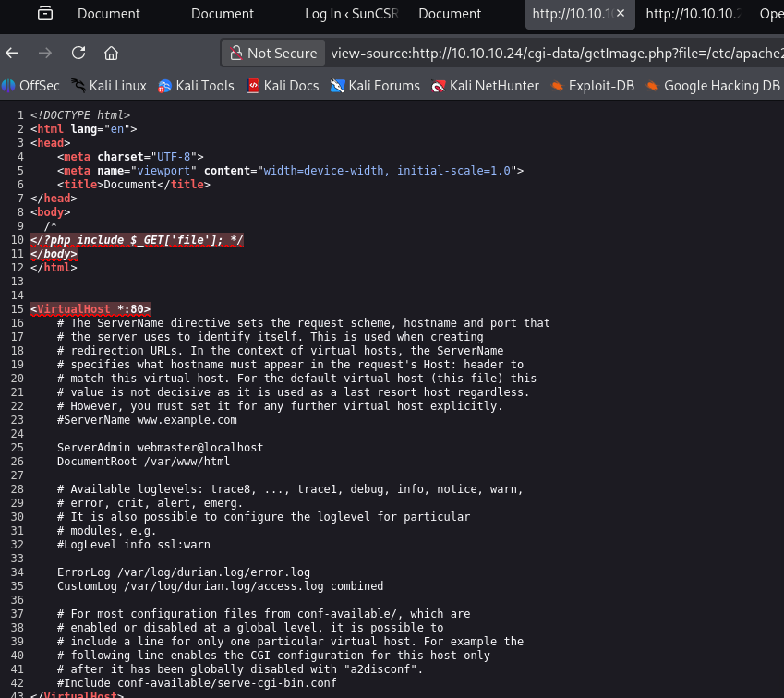784x698 pixels.
Task: Switch to the second http://10.10.10 tab
Action: coord(693,14)
